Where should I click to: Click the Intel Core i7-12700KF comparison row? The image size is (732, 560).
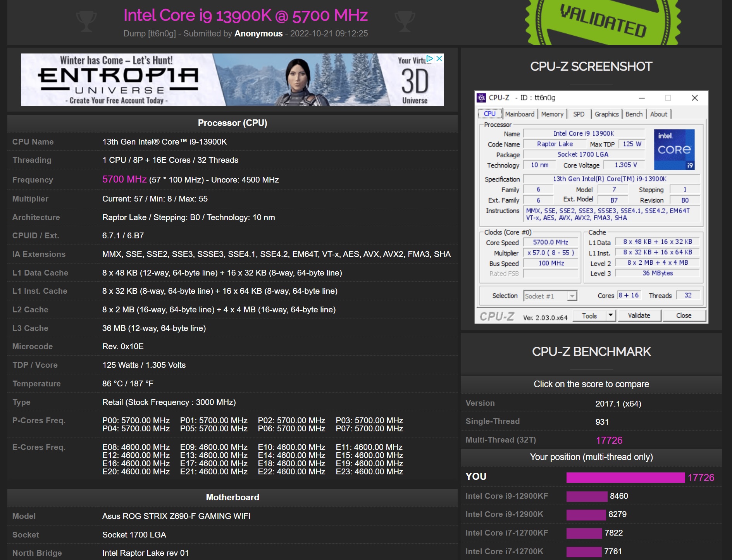[591, 533]
